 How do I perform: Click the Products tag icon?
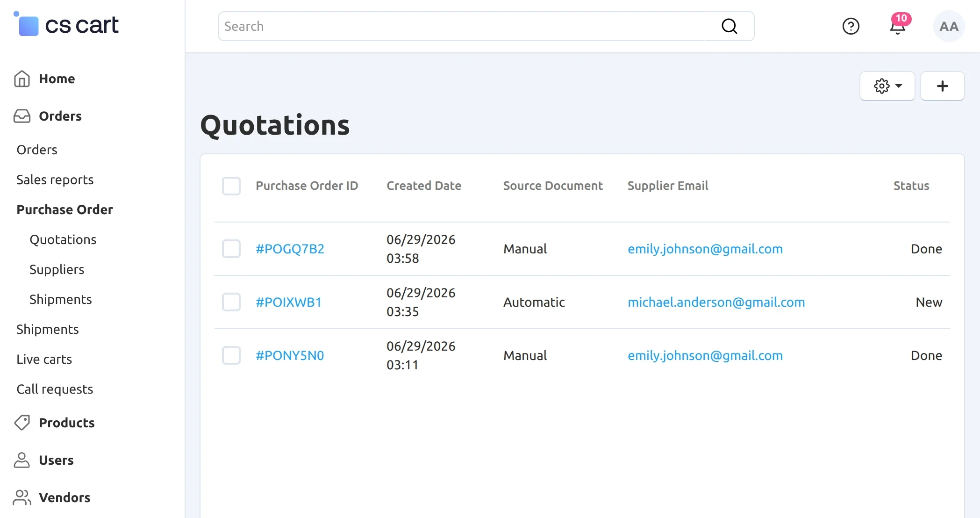pyautogui.click(x=22, y=423)
